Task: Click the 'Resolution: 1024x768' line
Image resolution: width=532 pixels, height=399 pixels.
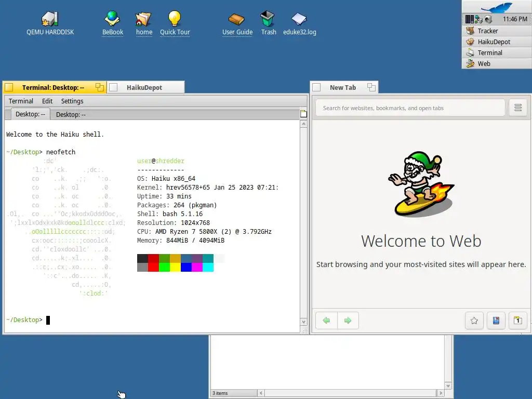Action: point(174,222)
